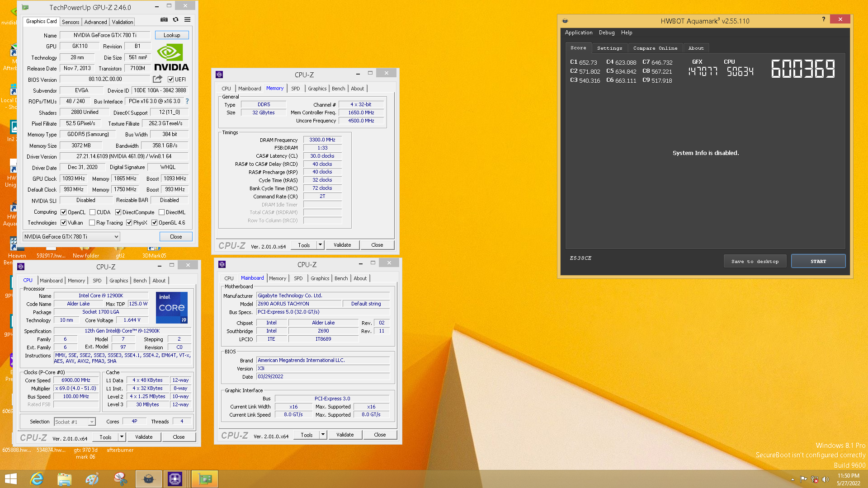This screenshot has height=488, width=868.
Task: Open Tools dropdown arrow in CPU-Z CPU window
Action: coord(122,437)
